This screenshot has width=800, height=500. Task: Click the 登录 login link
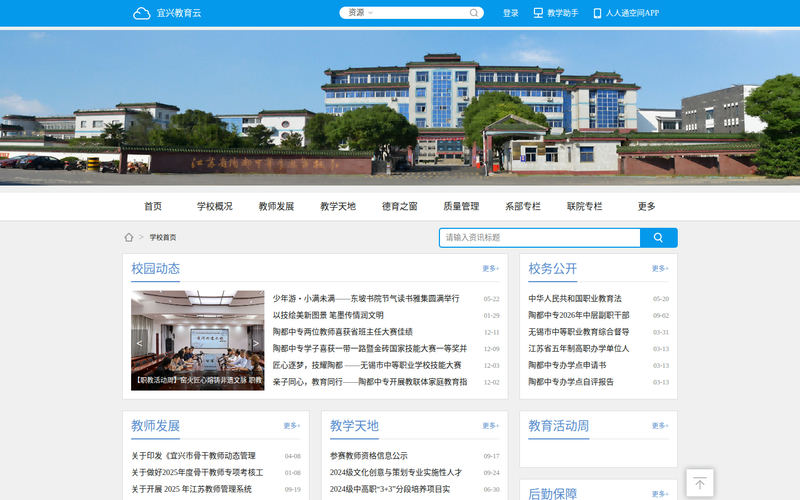[511, 13]
